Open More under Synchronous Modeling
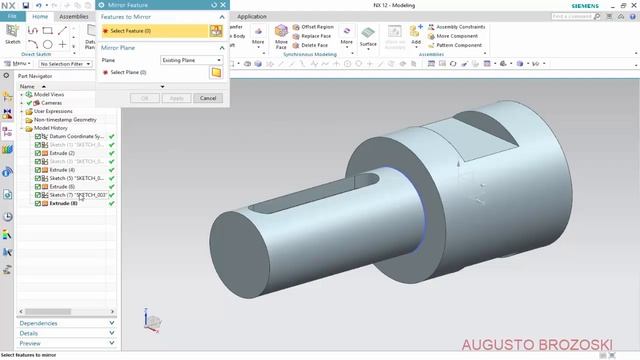640x360 pixels. tap(347, 36)
